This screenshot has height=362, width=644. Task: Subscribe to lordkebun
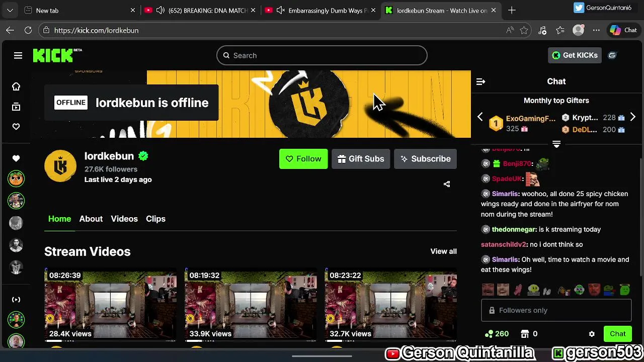point(425,159)
